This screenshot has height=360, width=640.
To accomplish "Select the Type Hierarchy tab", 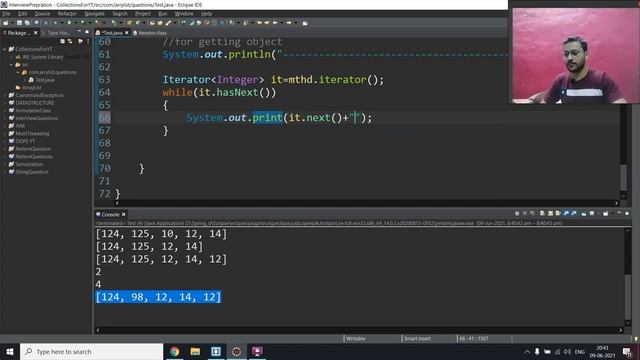I will (x=56, y=33).
